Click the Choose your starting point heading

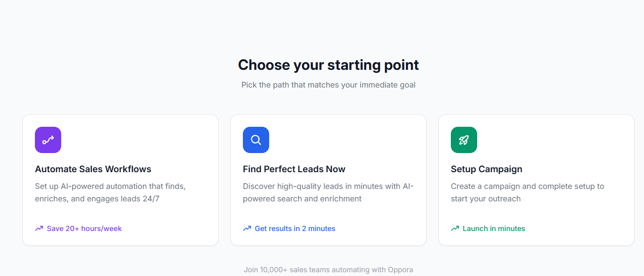coord(328,65)
